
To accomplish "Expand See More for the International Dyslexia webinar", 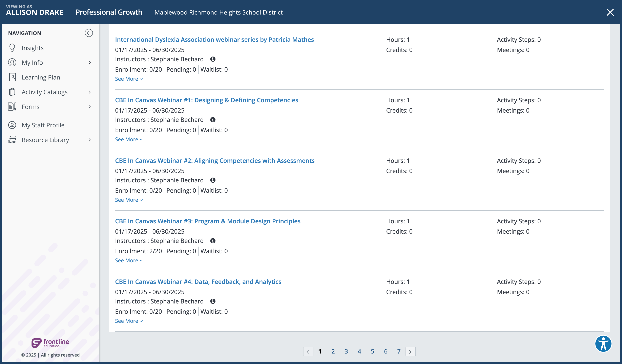I will [x=129, y=79].
